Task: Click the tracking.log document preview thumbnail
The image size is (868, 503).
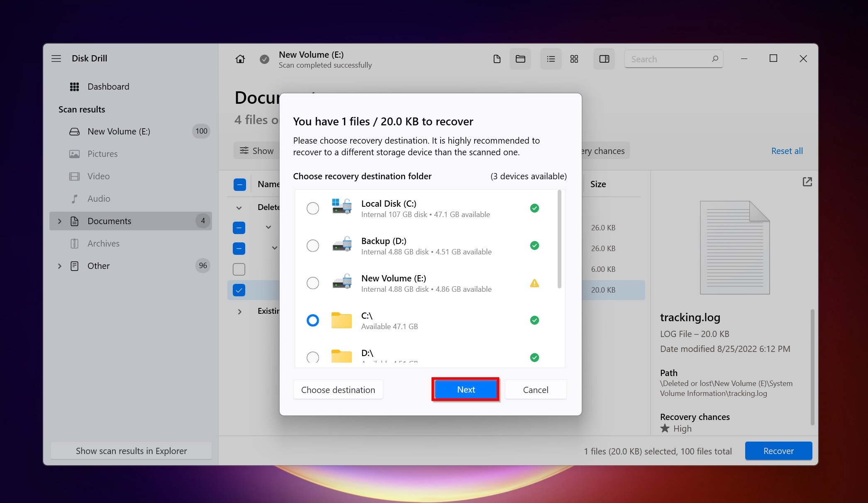Action: tap(734, 247)
